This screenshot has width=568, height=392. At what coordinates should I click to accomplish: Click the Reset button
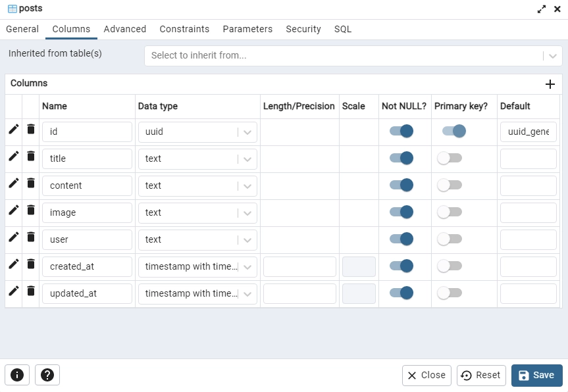click(481, 376)
